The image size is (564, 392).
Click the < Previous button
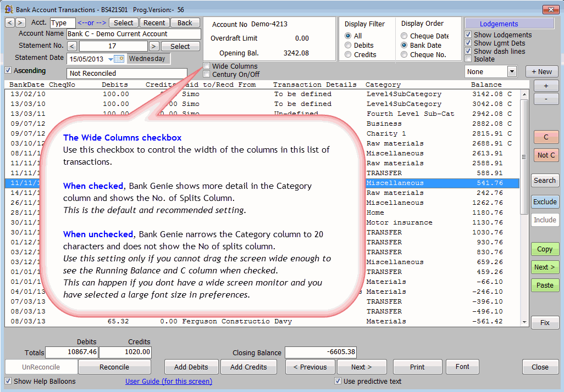pyautogui.click(x=310, y=367)
